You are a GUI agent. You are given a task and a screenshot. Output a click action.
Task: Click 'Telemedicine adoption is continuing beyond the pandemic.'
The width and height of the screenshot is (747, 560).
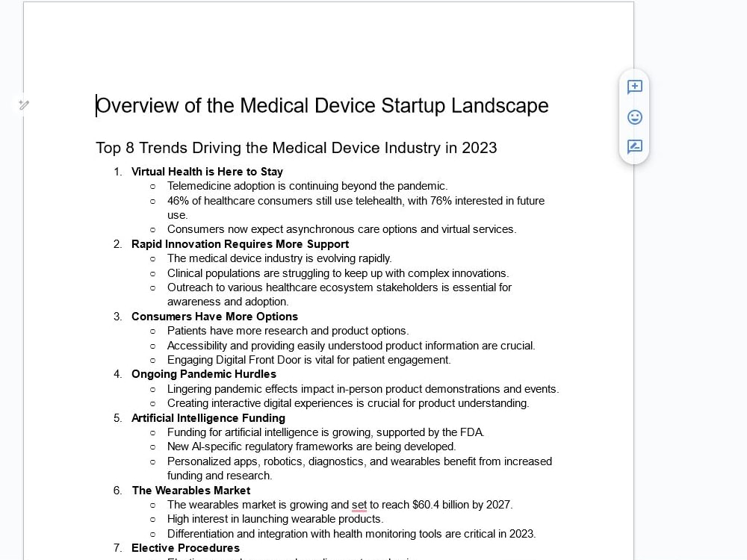coord(307,186)
